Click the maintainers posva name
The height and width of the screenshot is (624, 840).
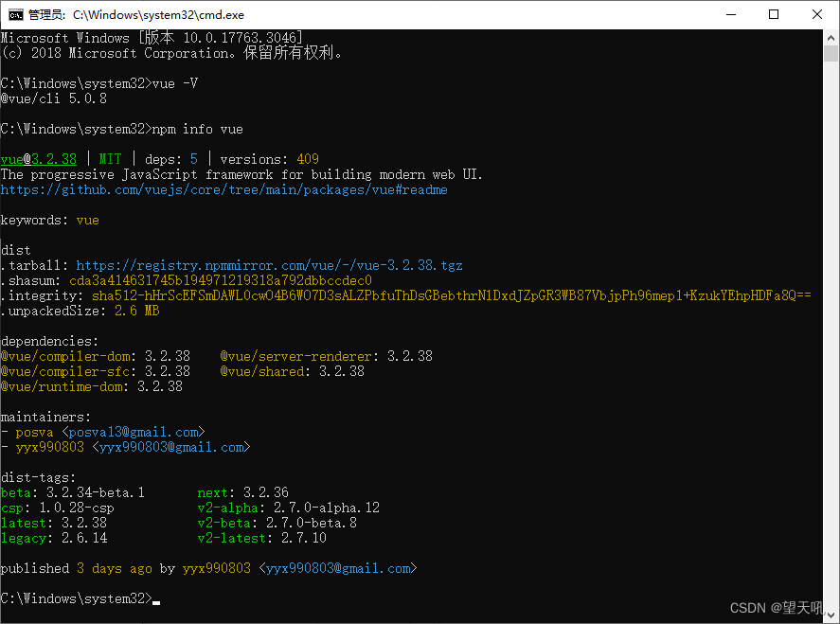pyautogui.click(x=34, y=432)
